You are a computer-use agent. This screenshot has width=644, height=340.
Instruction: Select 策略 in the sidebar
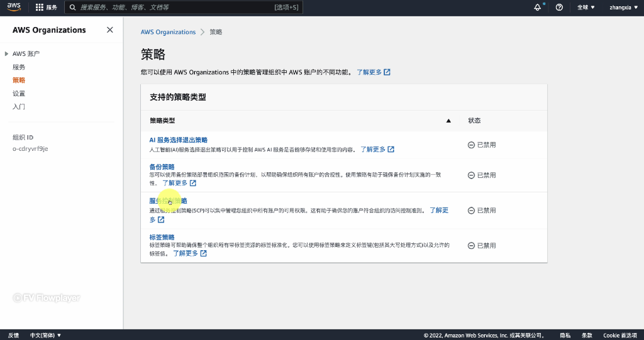pyautogui.click(x=19, y=80)
